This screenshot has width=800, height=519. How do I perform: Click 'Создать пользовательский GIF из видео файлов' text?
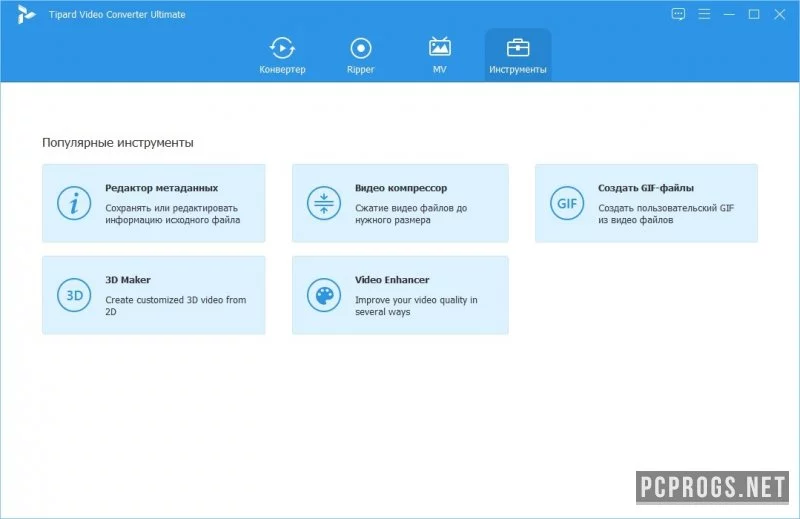[x=666, y=214]
